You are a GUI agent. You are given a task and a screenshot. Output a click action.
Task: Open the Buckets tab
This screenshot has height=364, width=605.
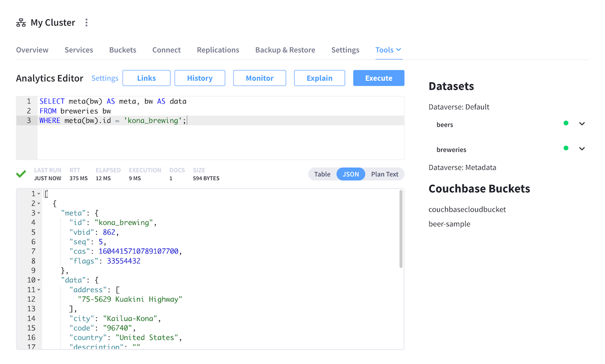[122, 49]
